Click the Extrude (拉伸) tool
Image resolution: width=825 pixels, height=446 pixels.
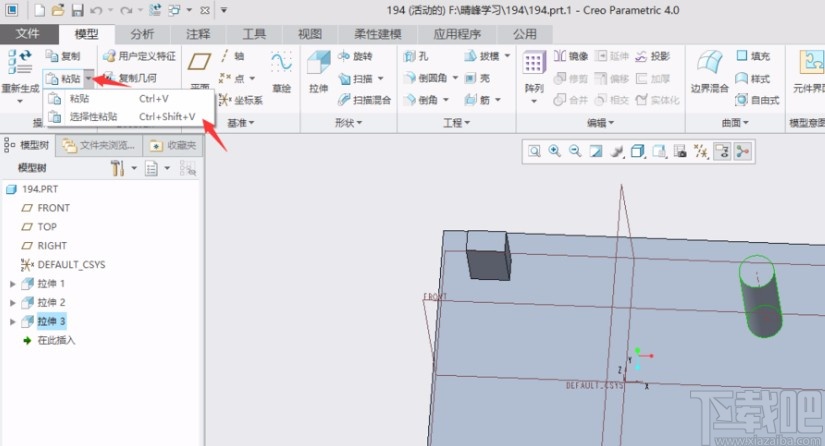pyautogui.click(x=319, y=71)
